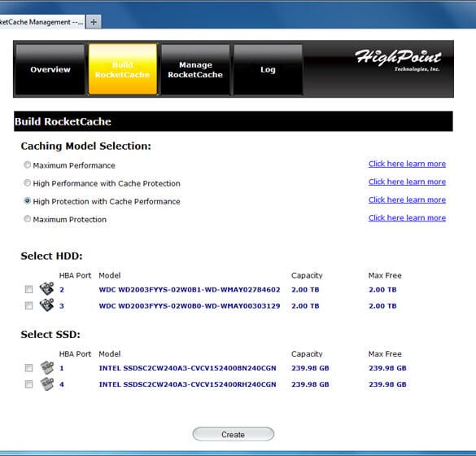Viewport: 476px width, 456px height.
Task: Select Maximum Protection caching model
Action: click(x=28, y=218)
